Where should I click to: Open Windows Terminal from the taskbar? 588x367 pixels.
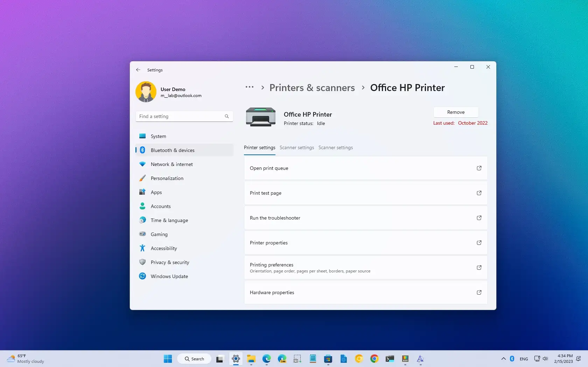click(390, 359)
